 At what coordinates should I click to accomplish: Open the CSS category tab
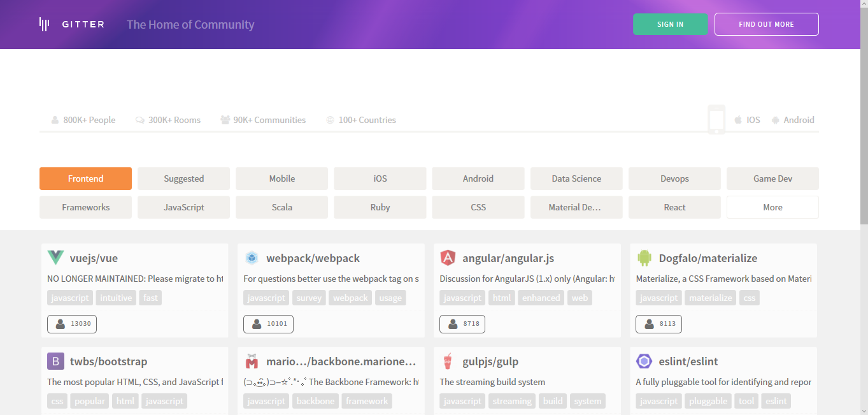point(478,207)
